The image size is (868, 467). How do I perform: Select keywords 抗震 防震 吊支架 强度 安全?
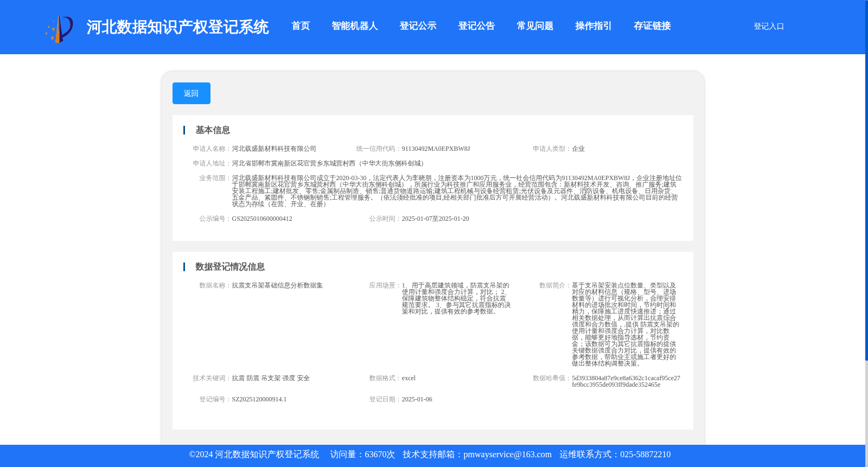(271, 378)
